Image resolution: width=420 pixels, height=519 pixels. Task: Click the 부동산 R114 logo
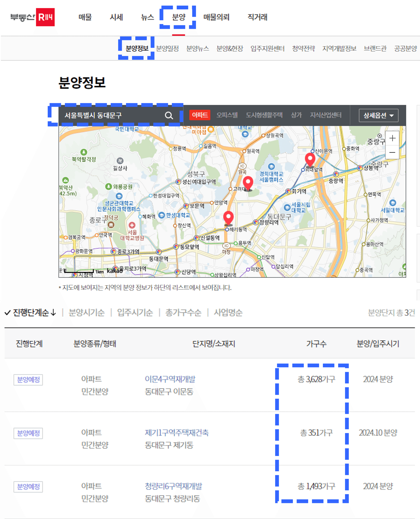point(32,17)
